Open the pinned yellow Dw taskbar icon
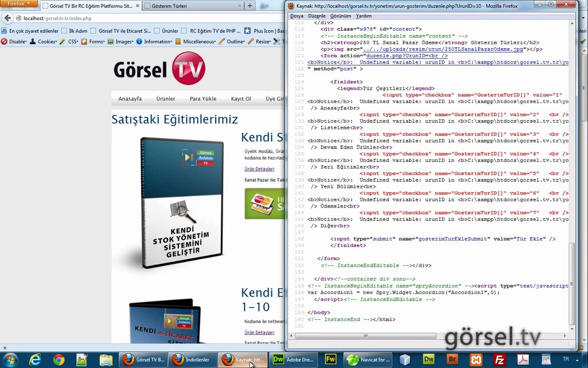Viewport: 588px width, 368px height. (429, 359)
